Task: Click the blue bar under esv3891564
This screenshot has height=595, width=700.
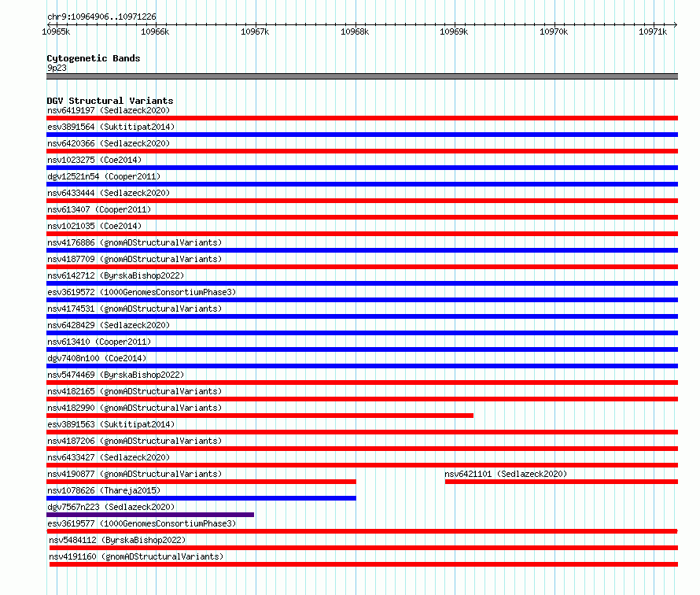Action: click(x=362, y=135)
